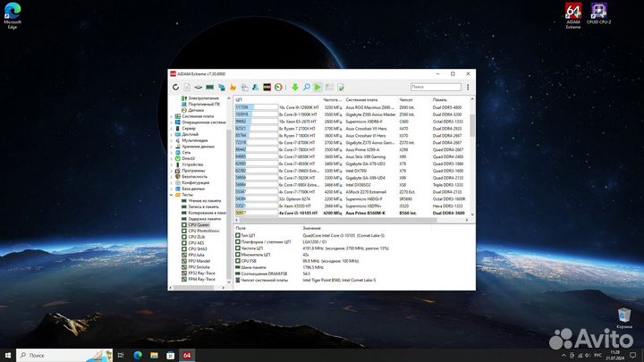Image resolution: width=644 pixels, height=362 pixels.
Task: Open CPU SHA3 test
Action: [x=198, y=249]
